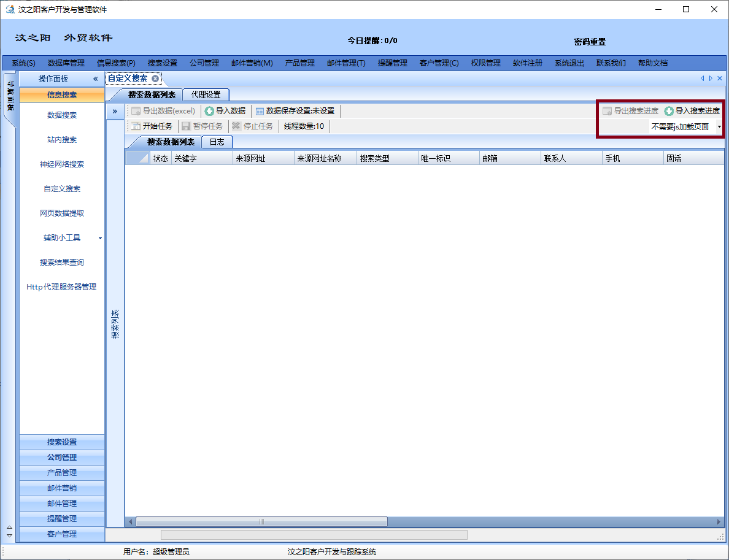Click the horizontal scrollbar thumb under table
The image size is (729, 560).
pyautogui.click(x=261, y=521)
